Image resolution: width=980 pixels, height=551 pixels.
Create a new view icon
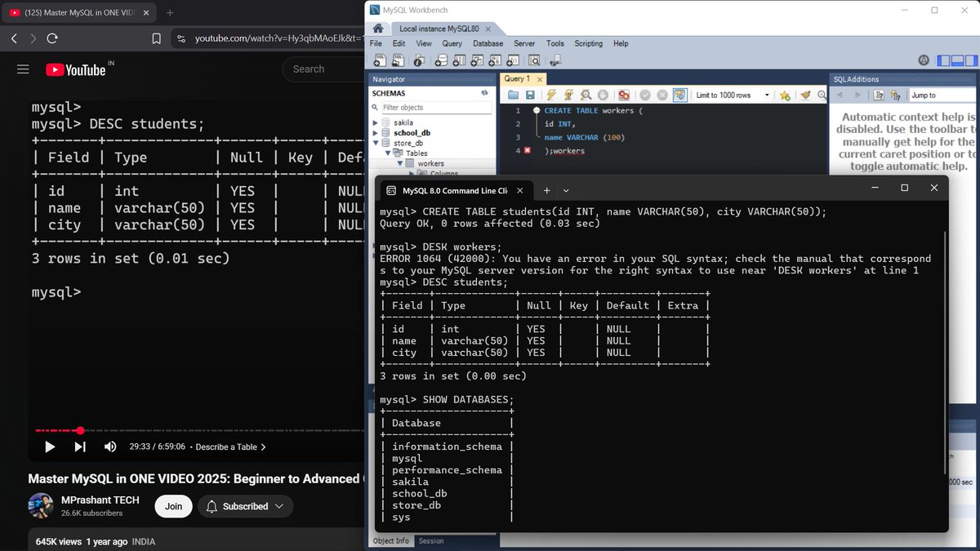477,60
